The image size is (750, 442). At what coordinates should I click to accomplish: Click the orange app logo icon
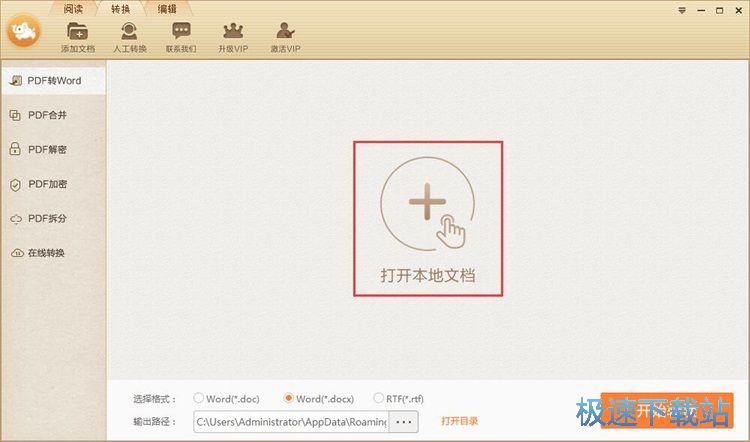(x=23, y=31)
